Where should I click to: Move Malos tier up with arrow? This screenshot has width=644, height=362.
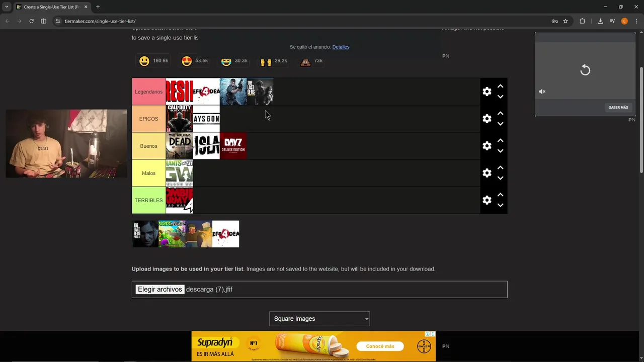click(500, 168)
